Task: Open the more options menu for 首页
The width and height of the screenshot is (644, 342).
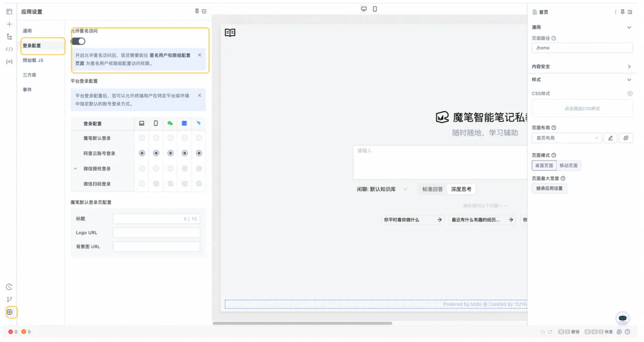Action: tap(616, 12)
